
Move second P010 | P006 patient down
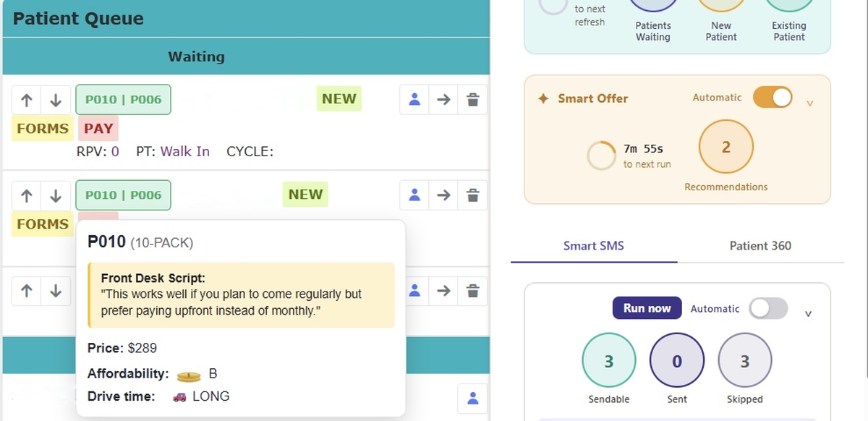(x=56, y=195)
